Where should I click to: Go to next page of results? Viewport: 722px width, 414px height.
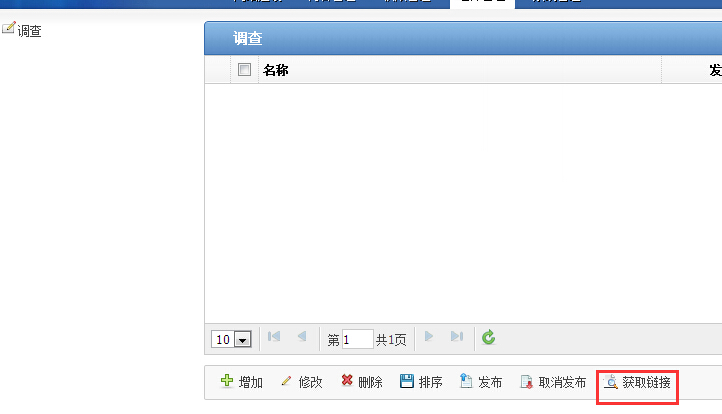tap(430, 338)
